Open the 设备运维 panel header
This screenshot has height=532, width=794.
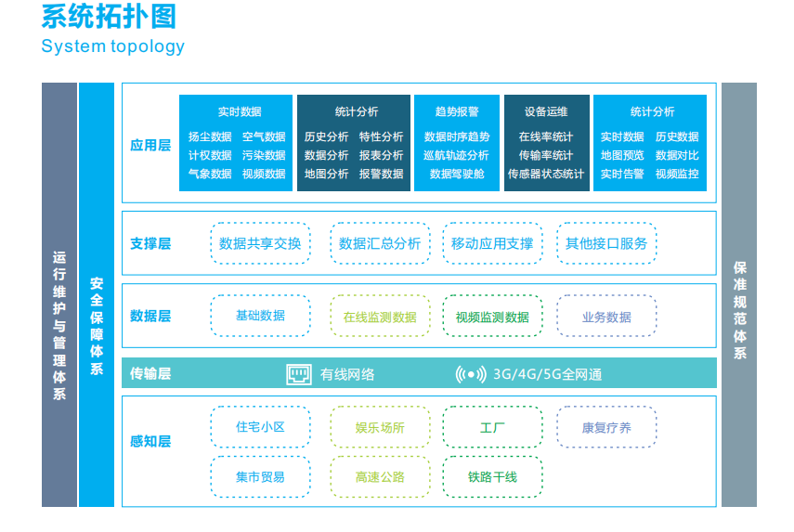click(546, 111)
